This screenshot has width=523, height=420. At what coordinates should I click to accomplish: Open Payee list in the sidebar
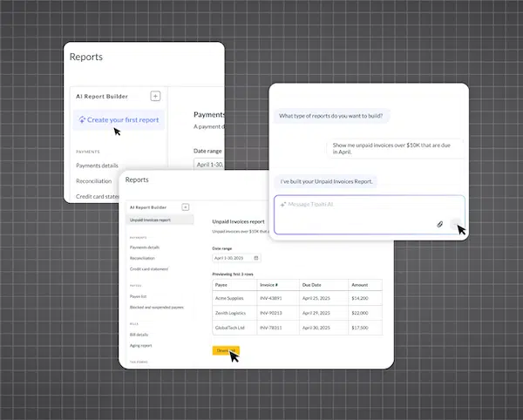[x=139, y=296]
